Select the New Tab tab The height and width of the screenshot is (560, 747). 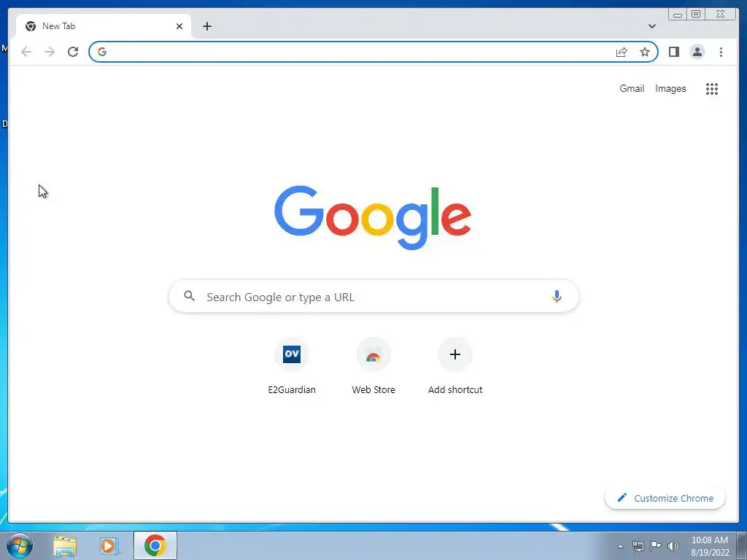(103, 26)
